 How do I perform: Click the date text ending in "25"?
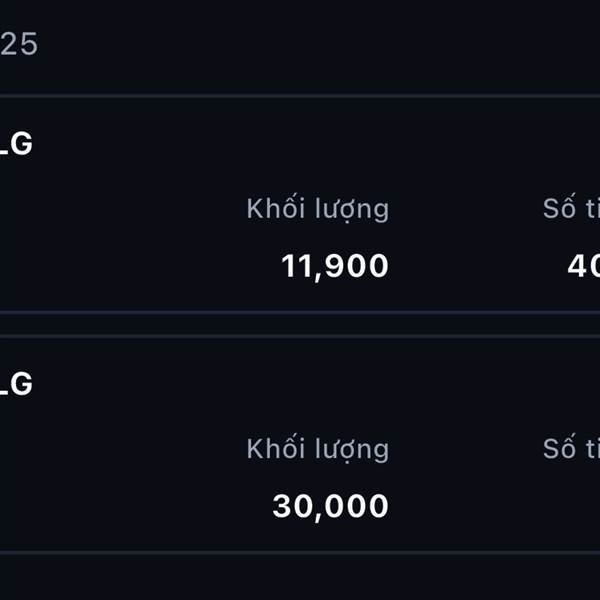(18, 45)
